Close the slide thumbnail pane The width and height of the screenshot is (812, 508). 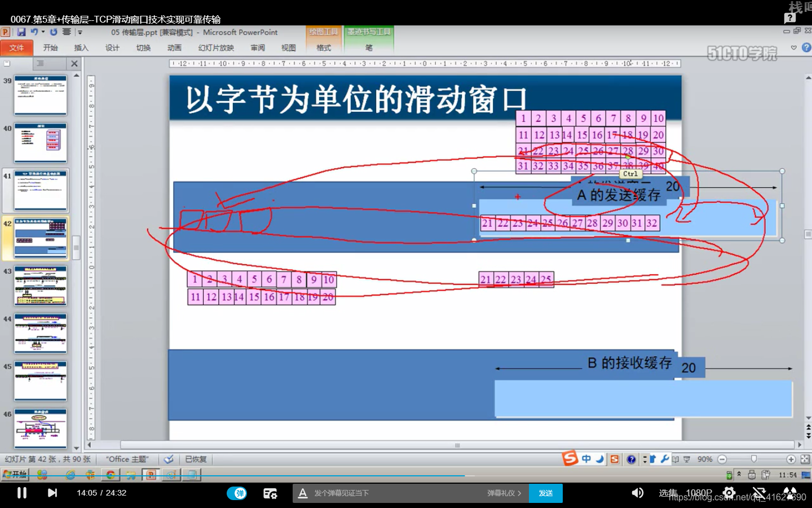(74, 64)
